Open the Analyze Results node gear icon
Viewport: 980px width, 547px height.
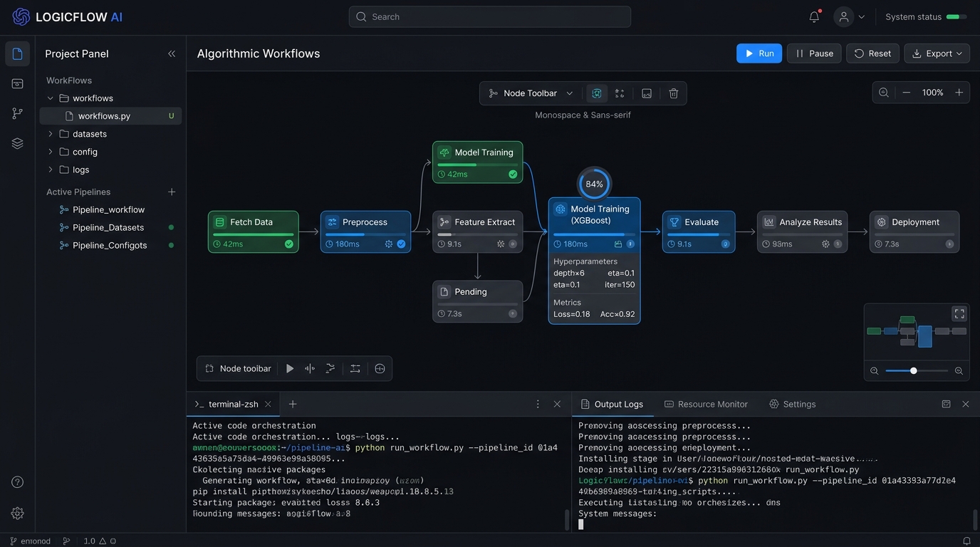tap(825, 244)
